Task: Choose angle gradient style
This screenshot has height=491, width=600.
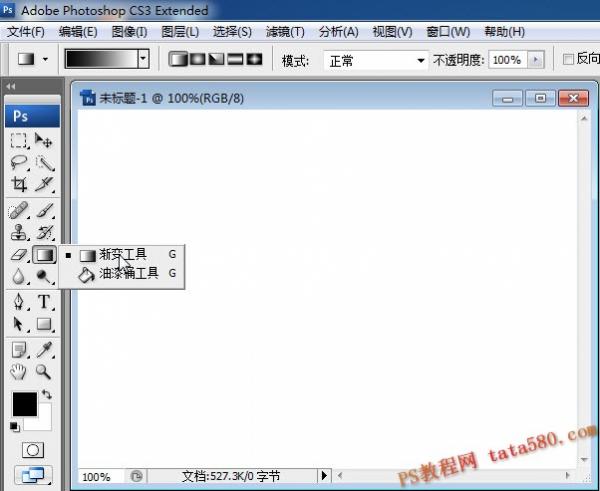Action: pyautogui.click(x=216, y=59)
